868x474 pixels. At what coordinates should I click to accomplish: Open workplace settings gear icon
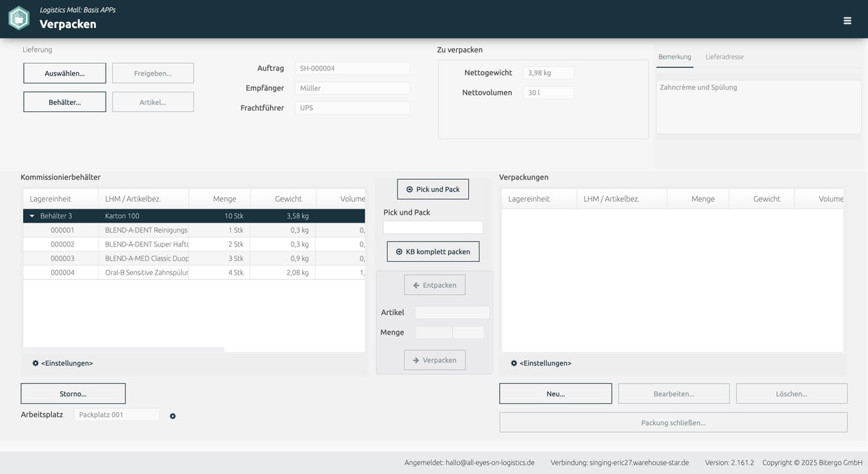tap(173, 416)
